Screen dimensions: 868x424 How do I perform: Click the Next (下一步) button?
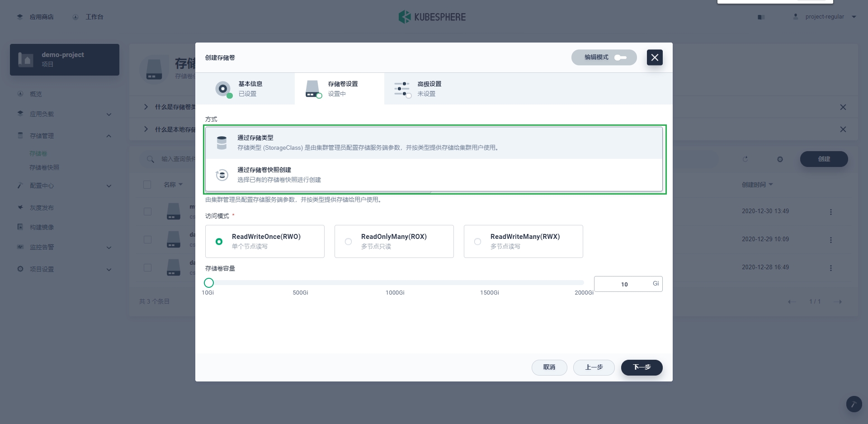click(642, 367)
